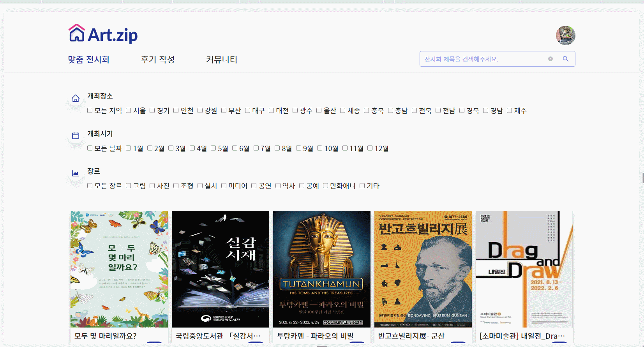The width and height of the screenshot is (644, 347).
Task: Enable the 부산 checkbox
Action: point(224,111)
